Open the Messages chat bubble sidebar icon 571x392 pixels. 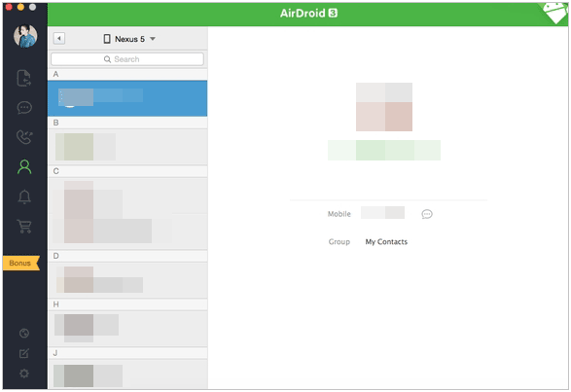[x=24, y=108]
